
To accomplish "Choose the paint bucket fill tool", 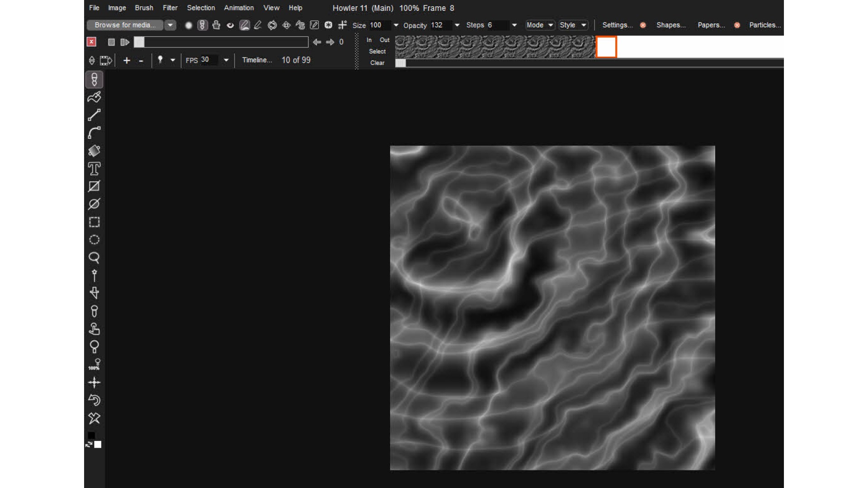I will click(x=94, y=150).
